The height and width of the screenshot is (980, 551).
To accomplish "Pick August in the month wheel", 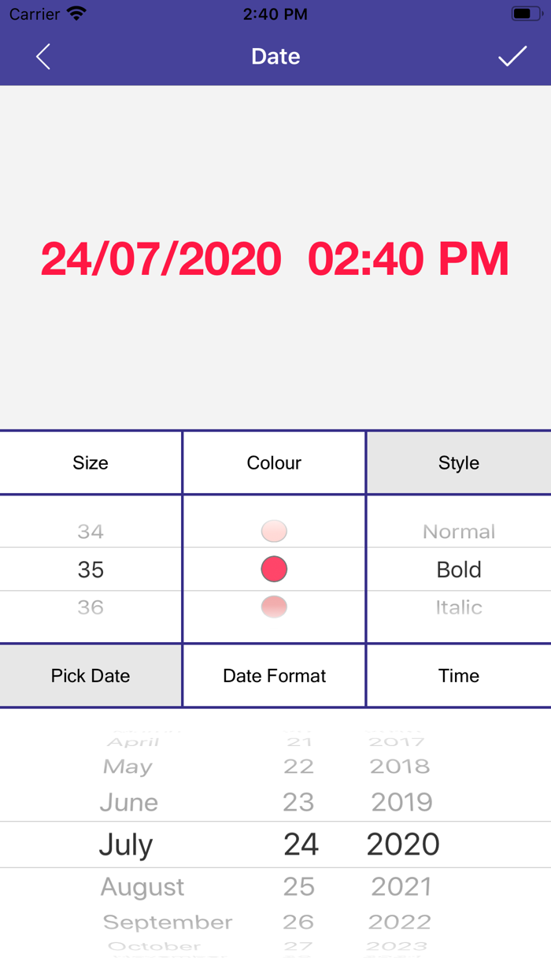I will click(x=142, y=887).
